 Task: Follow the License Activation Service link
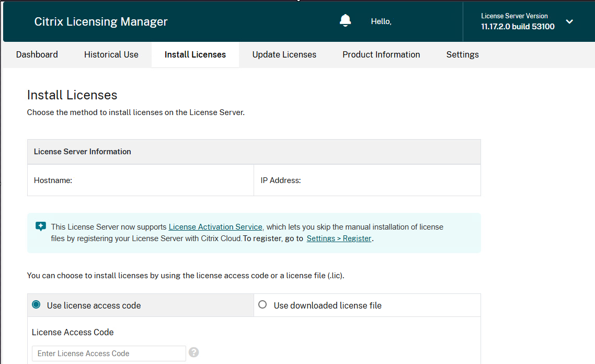point(215,227)
